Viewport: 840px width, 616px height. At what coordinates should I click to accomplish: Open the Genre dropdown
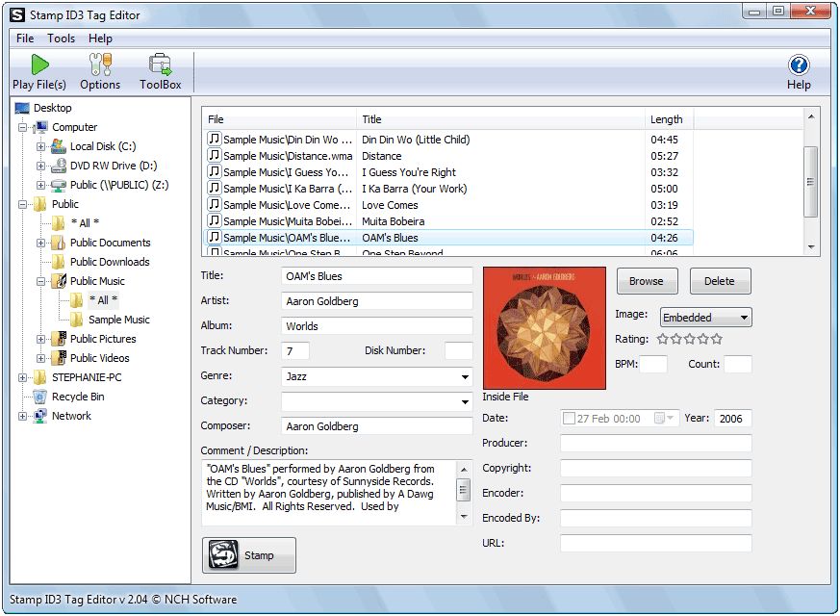pyautogui.click(x=466, y=375)
